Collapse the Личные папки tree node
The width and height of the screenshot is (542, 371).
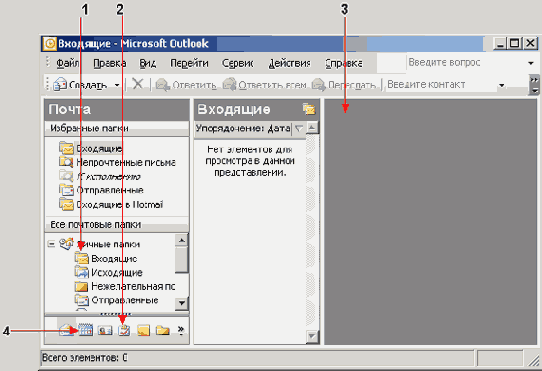[51, 244]
